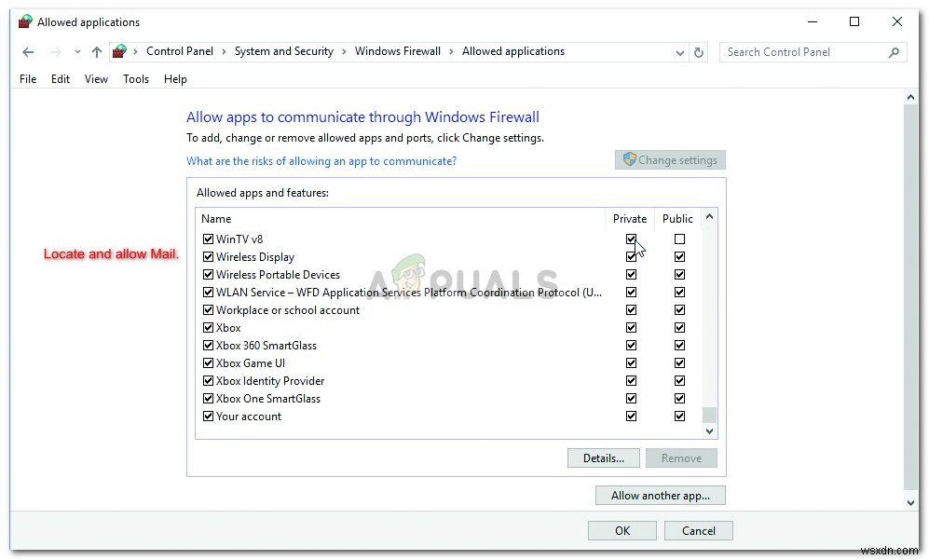Confirm with the OK button
929x560 pixels.
tap(622, 531)
